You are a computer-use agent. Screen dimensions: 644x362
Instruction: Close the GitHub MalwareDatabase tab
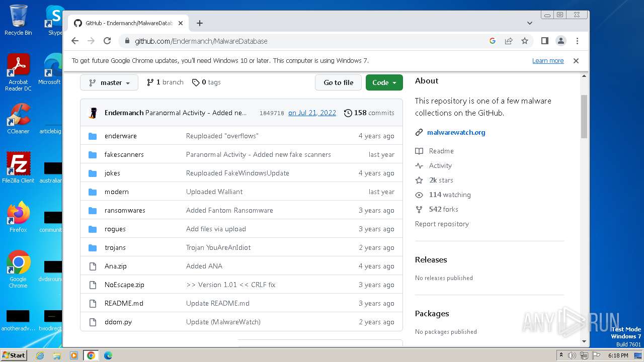point(181,23)
